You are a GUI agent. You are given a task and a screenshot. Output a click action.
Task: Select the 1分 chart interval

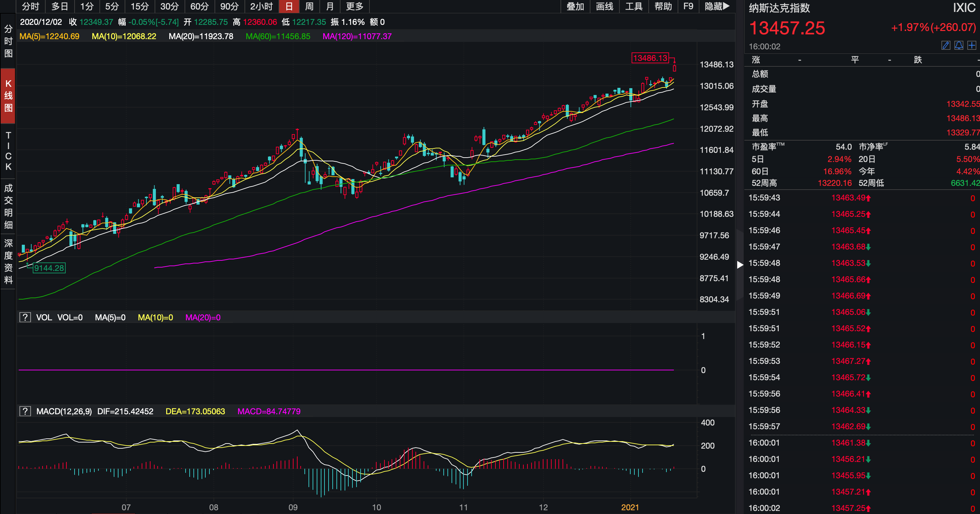[87, 6]
